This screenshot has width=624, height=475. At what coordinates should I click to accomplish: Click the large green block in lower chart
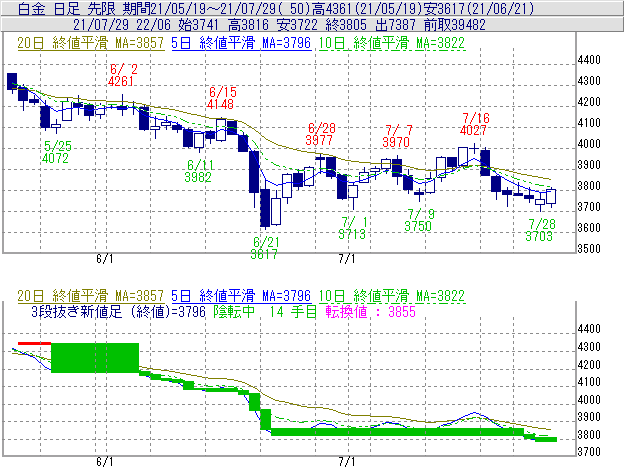(95, 358)
